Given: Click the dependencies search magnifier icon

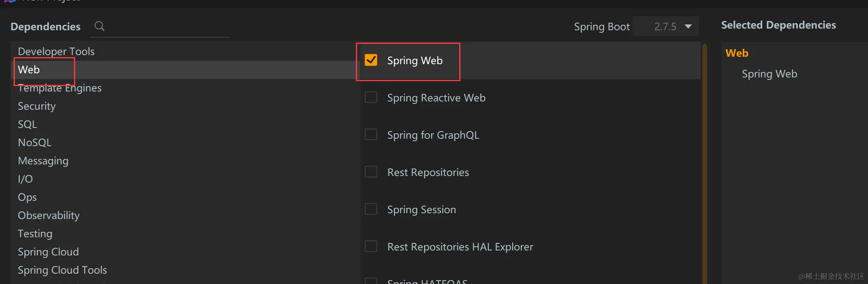Looking at the screenshot, I should tap(99, 26).
